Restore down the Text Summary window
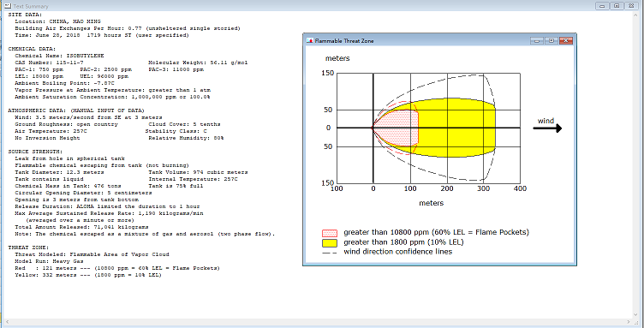Image resolution: width=644 pixels, height=328 pixels. coord(616,6)
